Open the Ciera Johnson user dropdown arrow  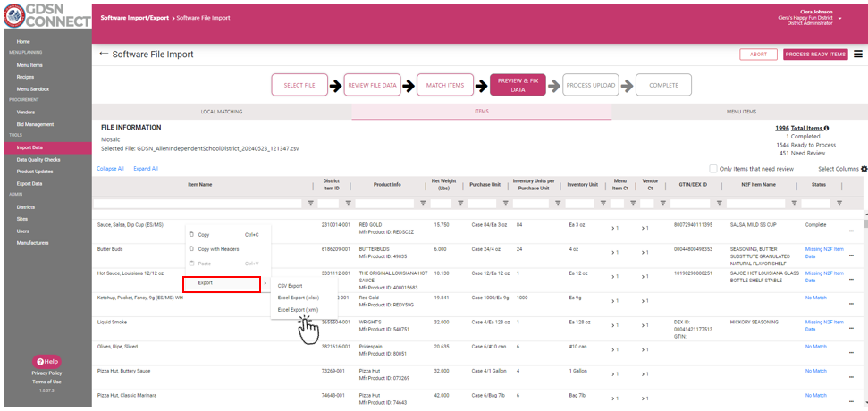pyautogui.click(x=839, y=19)
